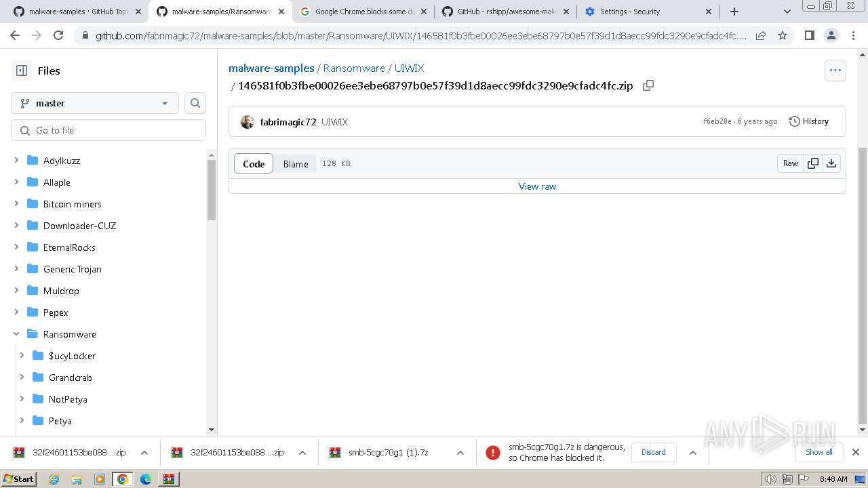868x488 pixels.
Task: Expand the Downloader-CUZ folder
Action: (16, 226)
